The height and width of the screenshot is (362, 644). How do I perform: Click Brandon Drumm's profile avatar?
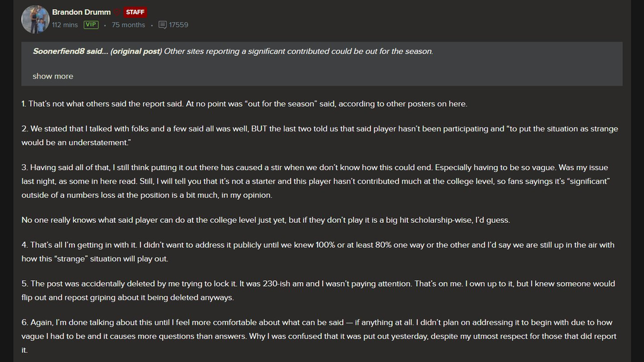(36, 19)
